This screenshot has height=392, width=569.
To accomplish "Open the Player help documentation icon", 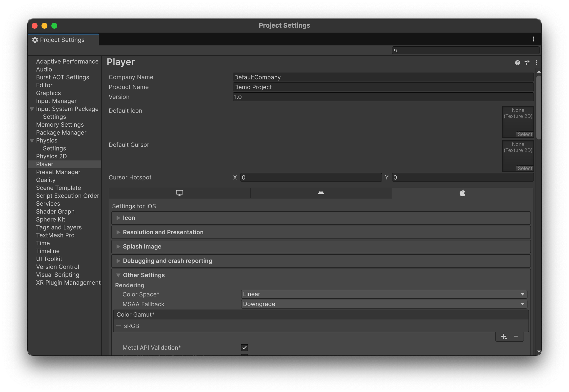I will 517,63.
